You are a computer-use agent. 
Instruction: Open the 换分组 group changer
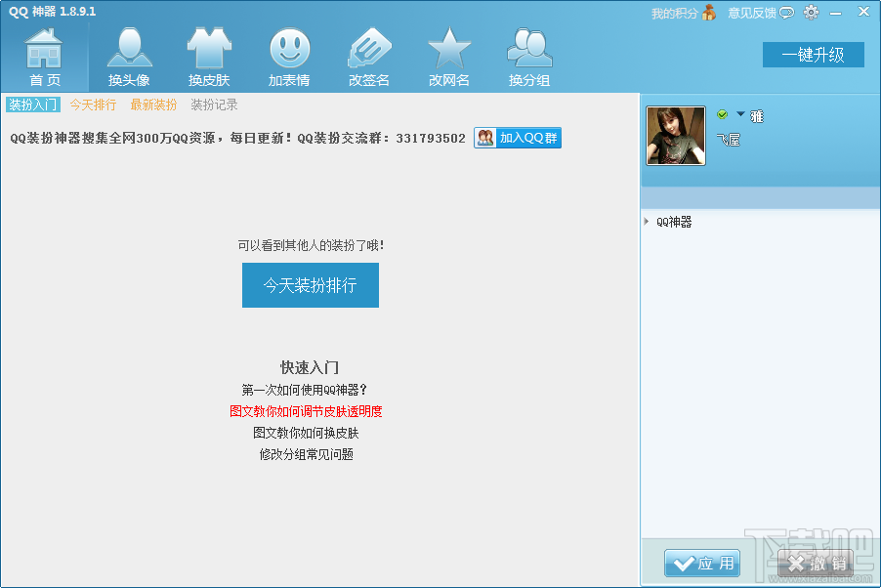[529, 58]
